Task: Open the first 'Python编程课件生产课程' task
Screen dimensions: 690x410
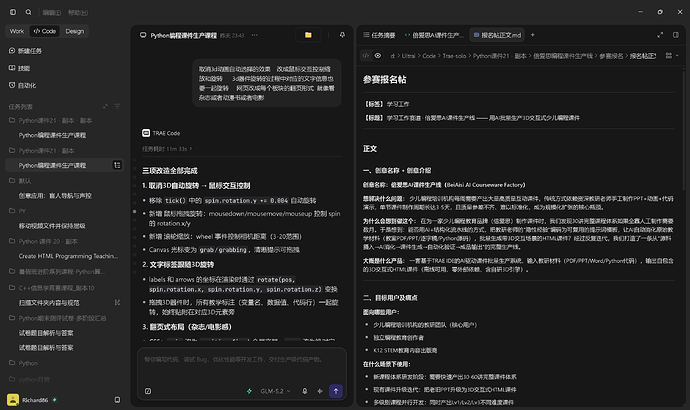Action: [x=52, y=135]
